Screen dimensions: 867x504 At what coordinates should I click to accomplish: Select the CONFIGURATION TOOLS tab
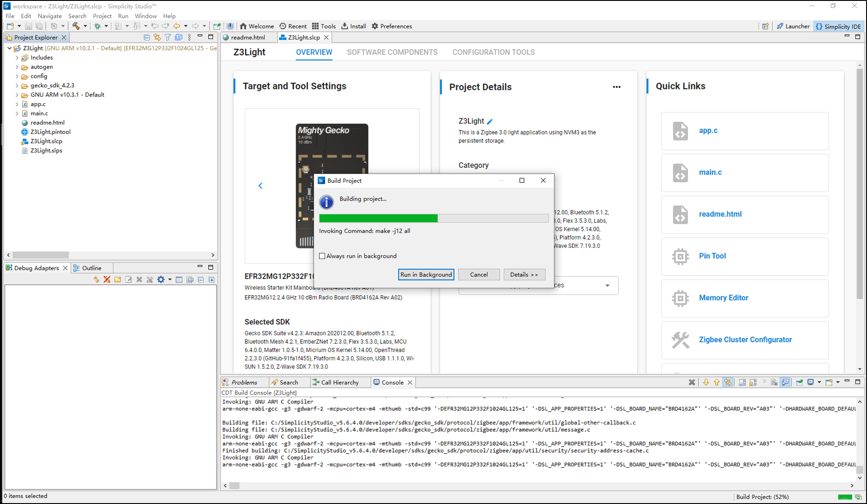click(x=494, y=52)
